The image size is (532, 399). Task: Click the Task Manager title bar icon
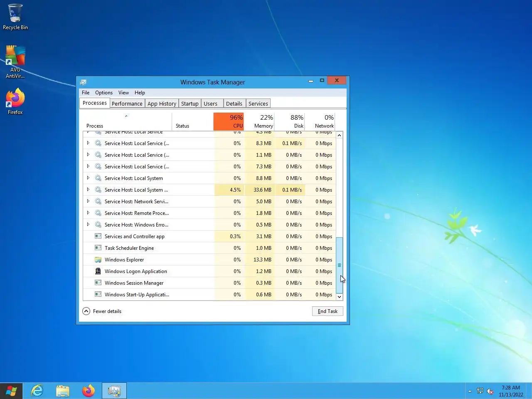(x=83, y=82)
